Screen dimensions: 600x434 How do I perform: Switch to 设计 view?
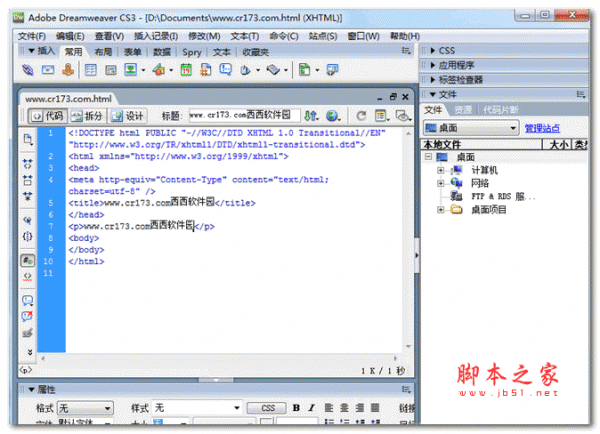point(127,116)
